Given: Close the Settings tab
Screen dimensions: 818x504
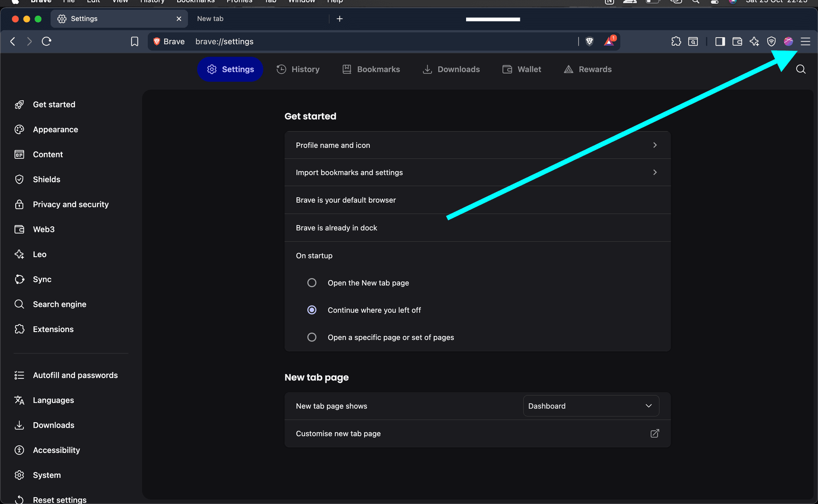Looking at the screenshot, I should 179,19.
